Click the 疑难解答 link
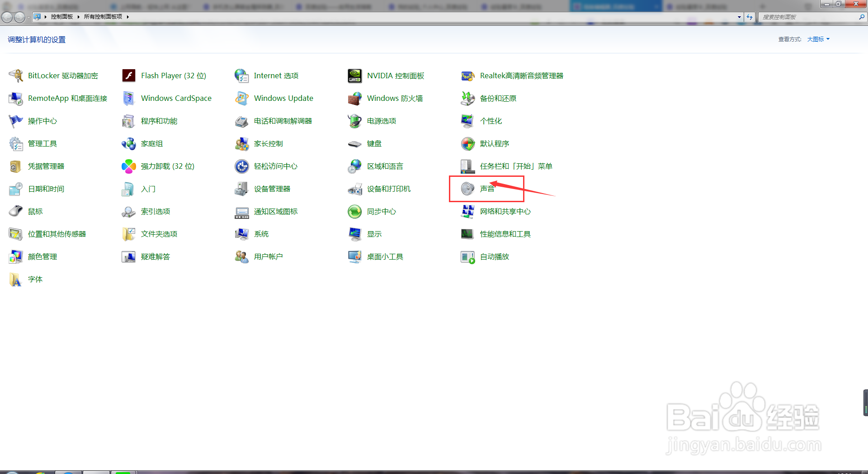868x474 pixels. tap(156, 256)
